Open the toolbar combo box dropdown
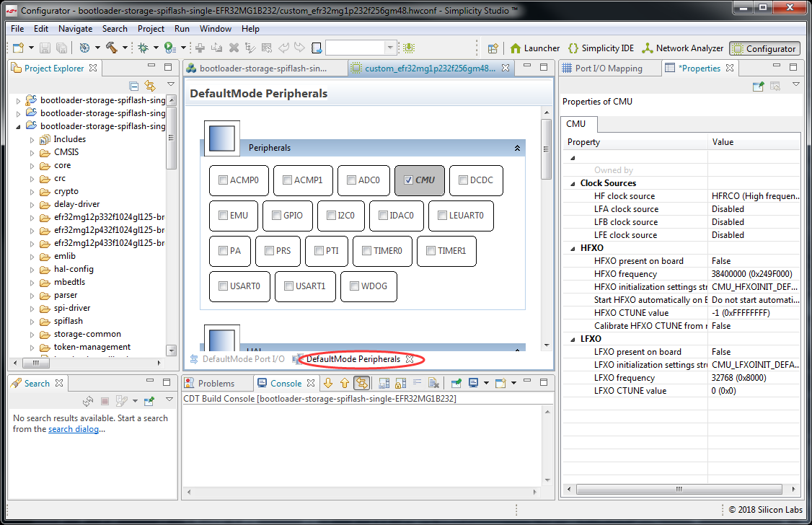Screen dimensions: 812x525 coord(390,48)
